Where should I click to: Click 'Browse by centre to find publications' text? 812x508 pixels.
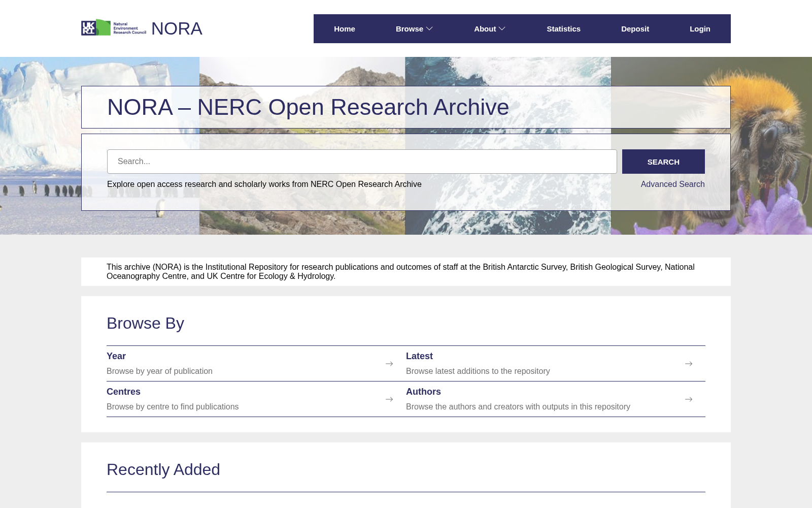click(173, 406)
